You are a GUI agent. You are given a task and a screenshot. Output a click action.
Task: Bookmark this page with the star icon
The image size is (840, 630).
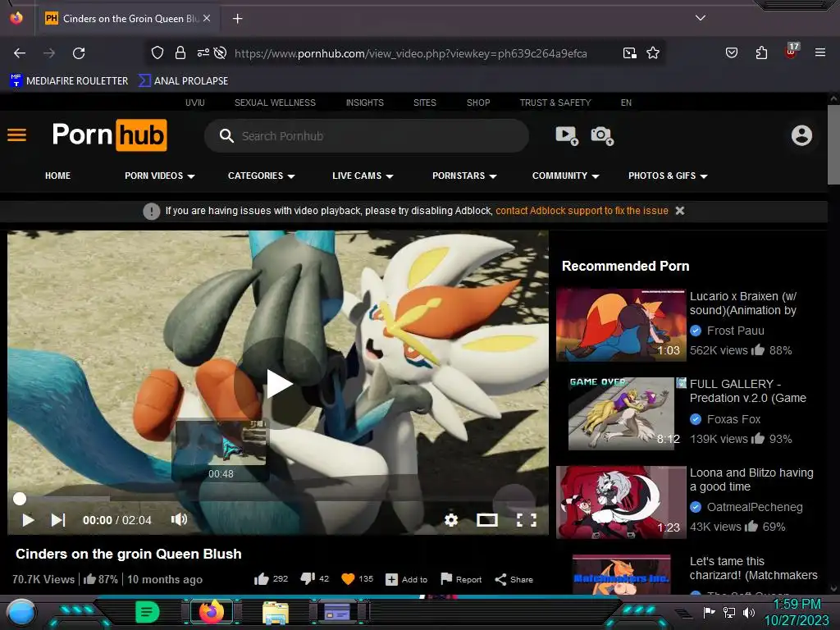[652, 52]
